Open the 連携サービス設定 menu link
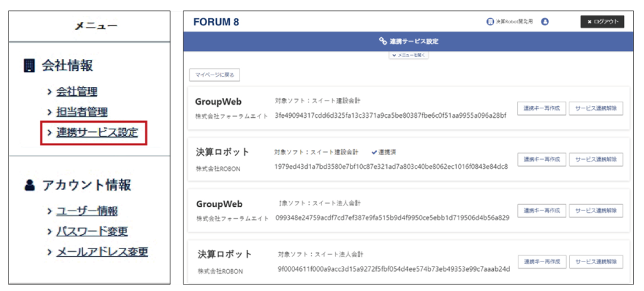 [x=97, y=132]
